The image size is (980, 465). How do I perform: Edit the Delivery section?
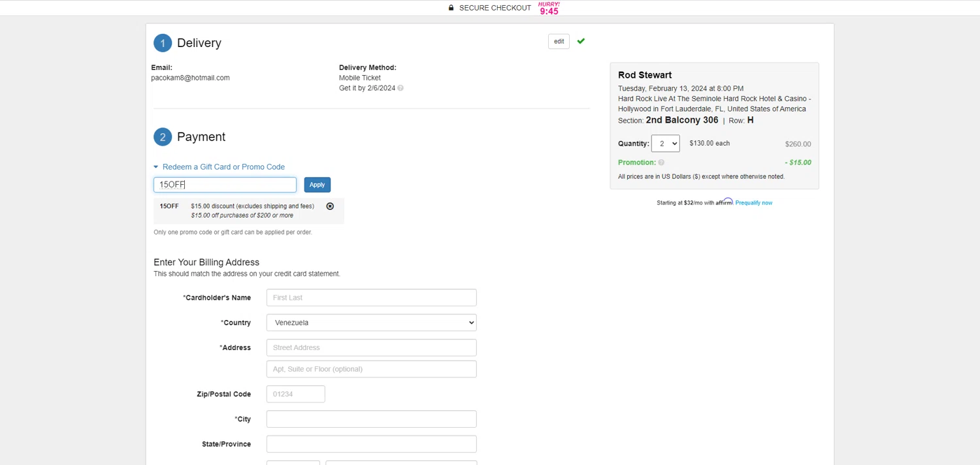[559, 42]
